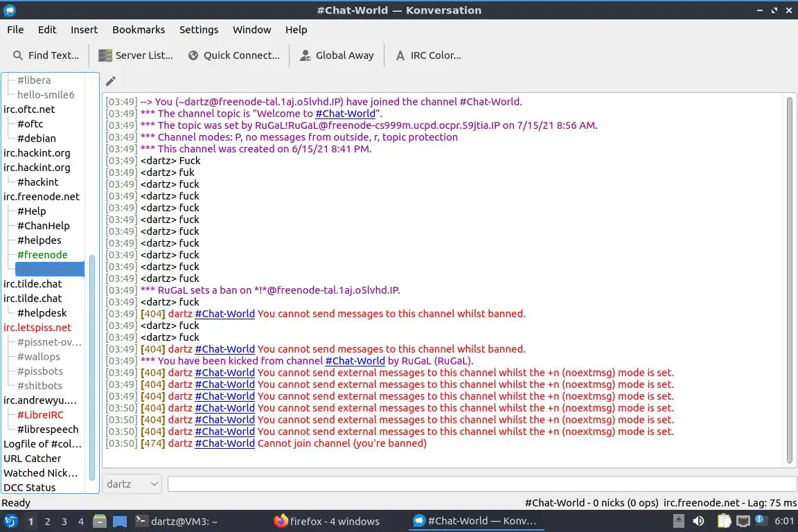Open firefox 4 windows taskbar entry

click(327, 522)
